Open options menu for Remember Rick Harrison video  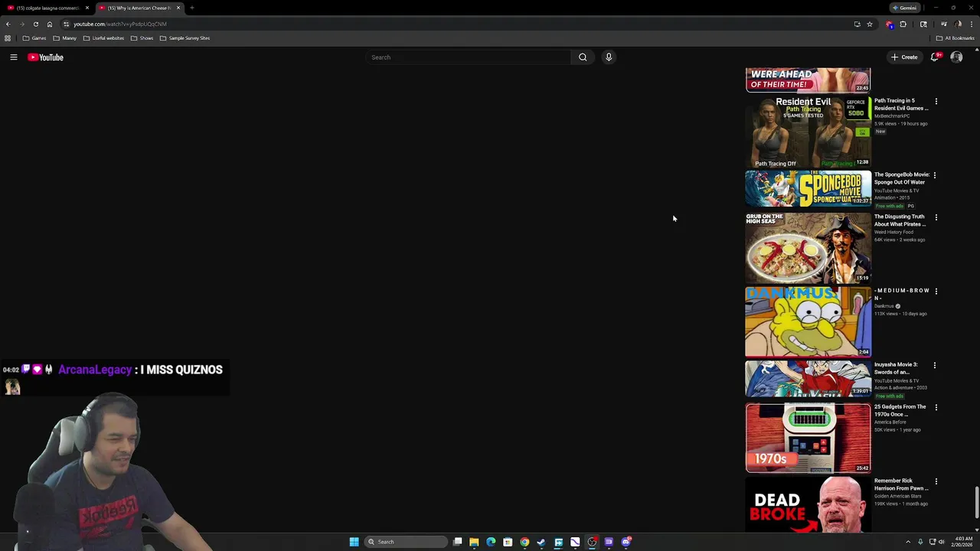(x=936, y=482)
